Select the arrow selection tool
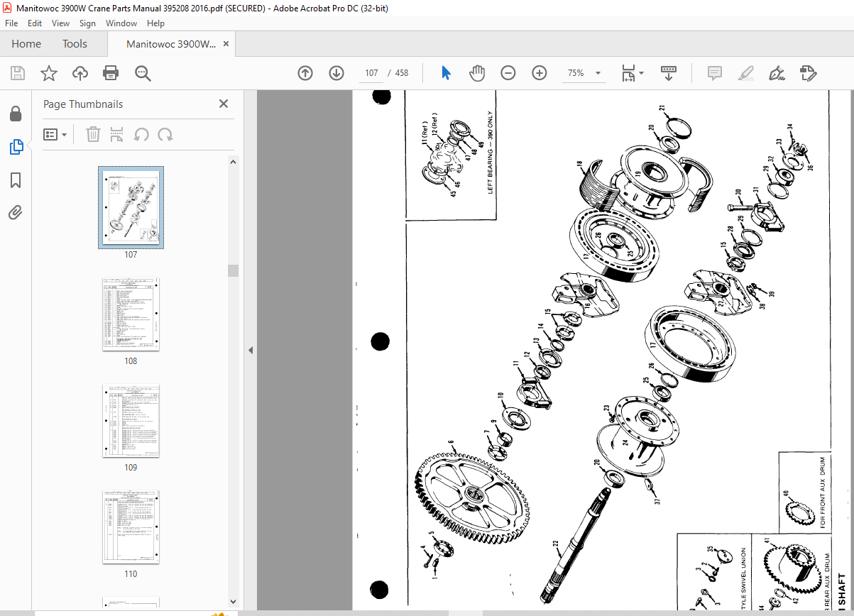Image resolution: width=854 pixels, height=616 pixels. pos(447,73)
